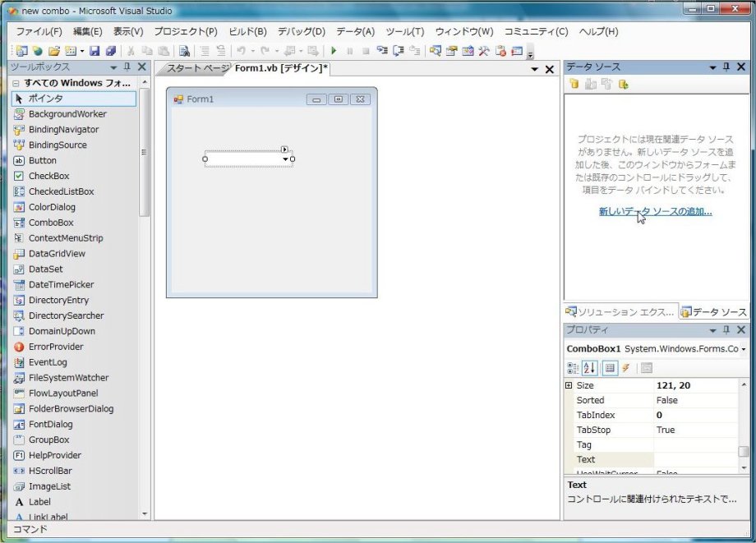Click the Stop Debugging square icon
Screen dimensions: 756x543
coord(366,51)
